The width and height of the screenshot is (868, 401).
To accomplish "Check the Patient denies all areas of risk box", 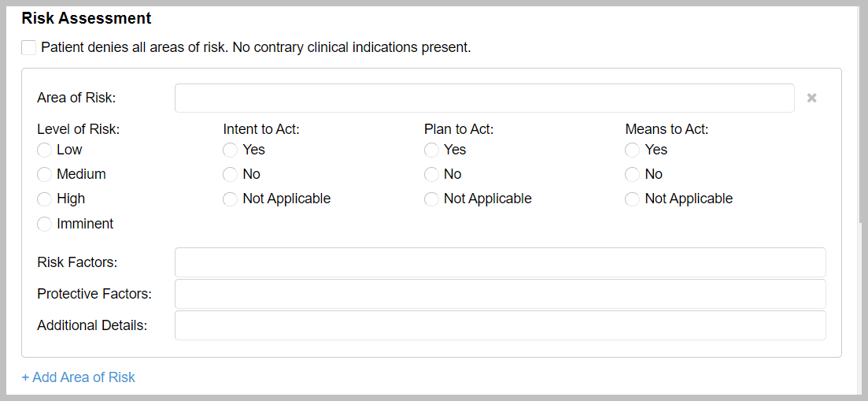I will coord(29,47).
